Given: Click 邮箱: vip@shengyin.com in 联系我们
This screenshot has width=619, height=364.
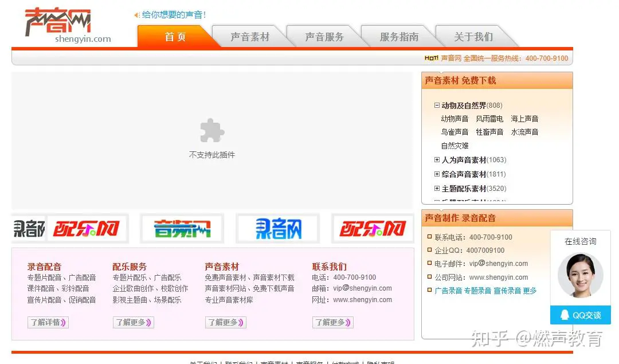Looking at the screenshot, I should point(352,288).
